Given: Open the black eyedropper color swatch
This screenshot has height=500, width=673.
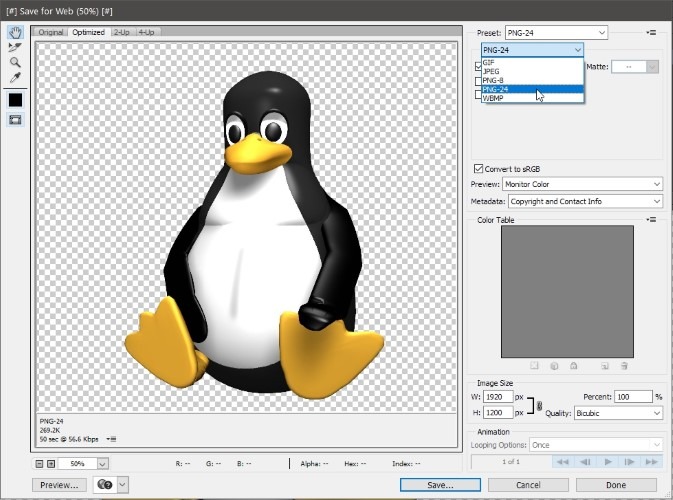Looking at the screenshot, I should point(15,100).
